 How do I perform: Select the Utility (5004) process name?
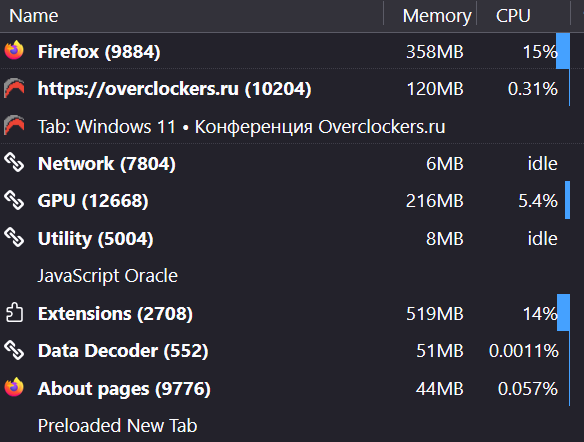click(x=95, y=238)
